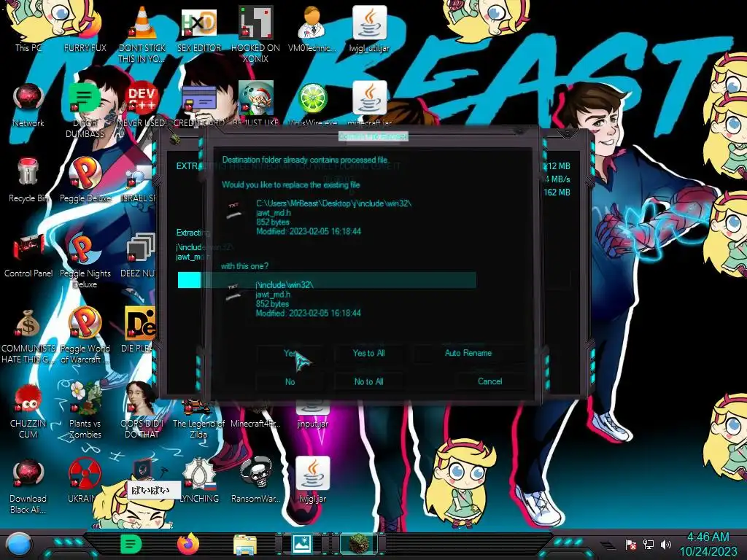747x560 pixels.
Task: Select the VLC cone desktop icon
Action: pos(142,34)
